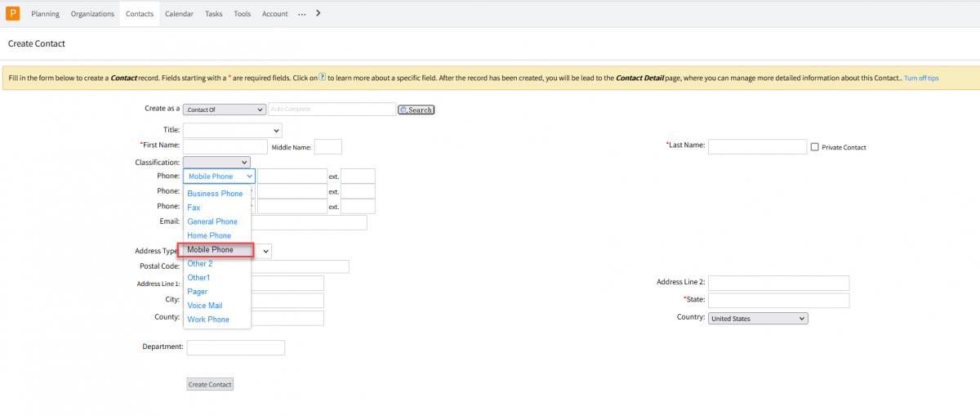Click the Middle Name field
Screen dimensions: 980x416
[328, 146]
